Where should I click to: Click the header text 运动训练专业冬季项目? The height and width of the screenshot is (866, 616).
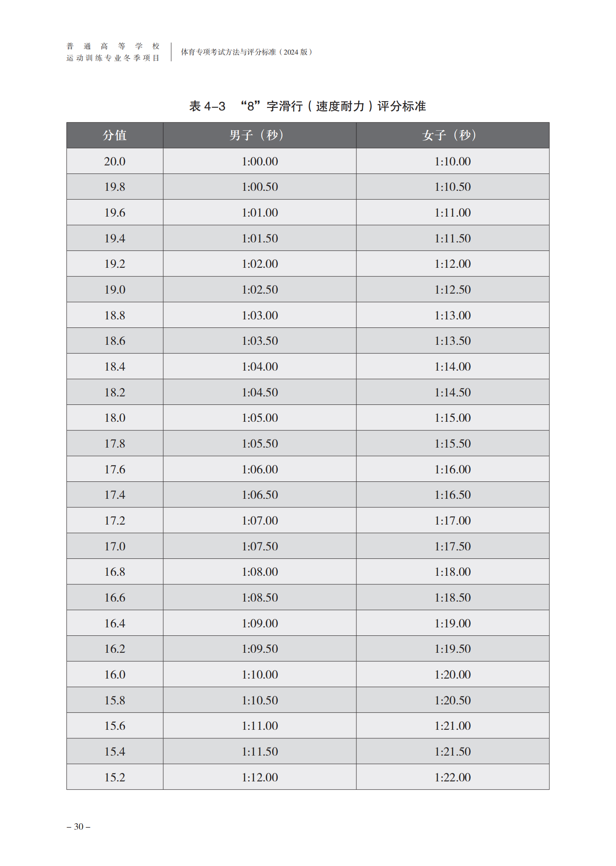coord(113,58)
